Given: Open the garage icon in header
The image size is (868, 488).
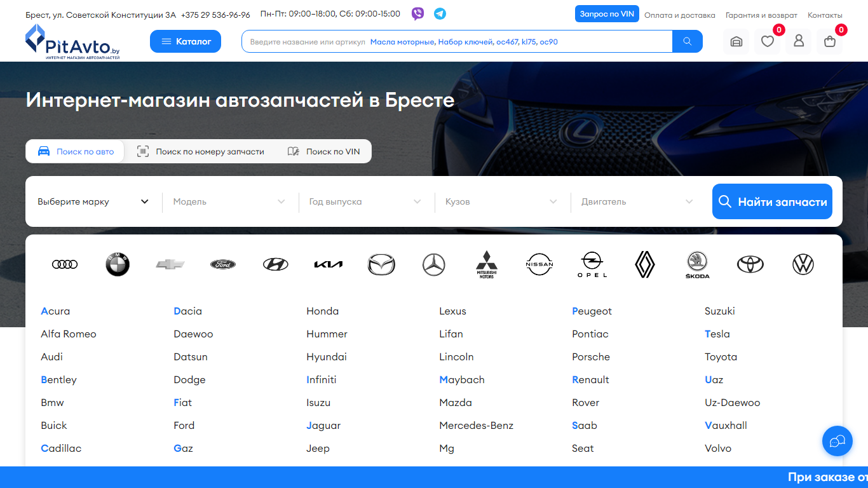Looking at the screenshot, I should (736, 41).
